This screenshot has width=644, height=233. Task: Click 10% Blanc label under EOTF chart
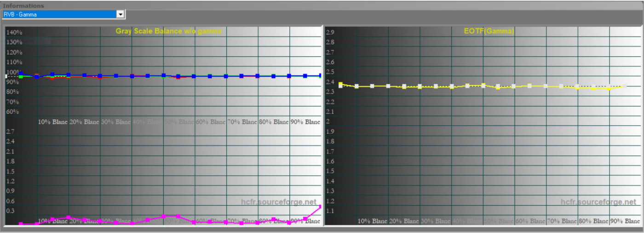[373, 221]
